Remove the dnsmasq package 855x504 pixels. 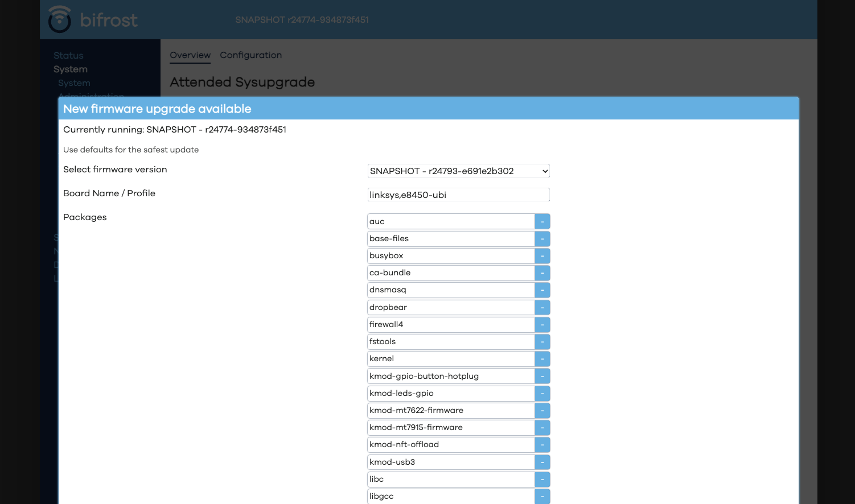(x=542, y=290)
